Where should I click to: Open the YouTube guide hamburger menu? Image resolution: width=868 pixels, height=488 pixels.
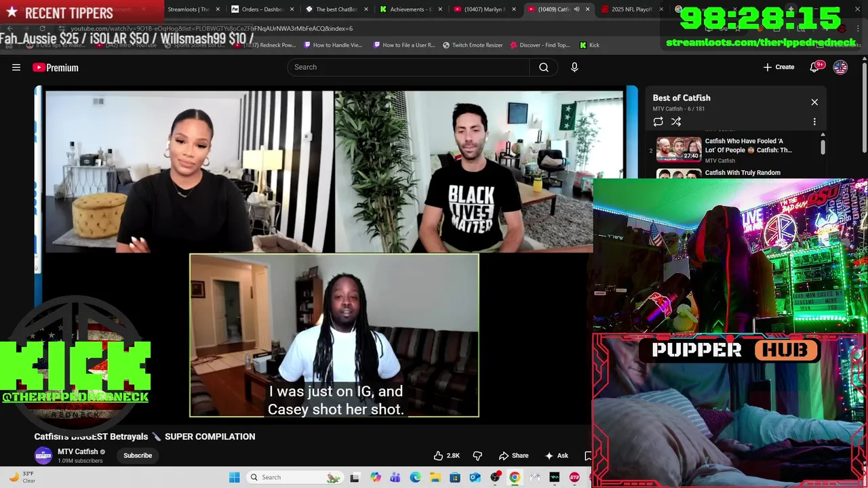[x=16, y=67]
